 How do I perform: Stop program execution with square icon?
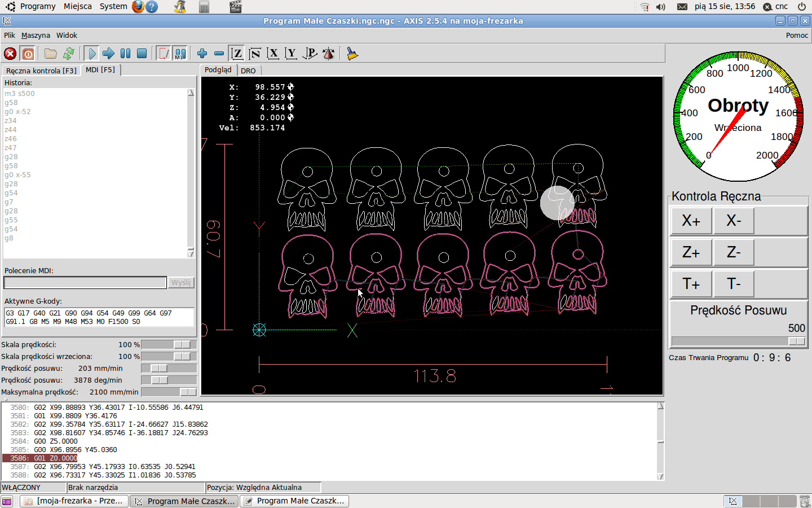142,54
